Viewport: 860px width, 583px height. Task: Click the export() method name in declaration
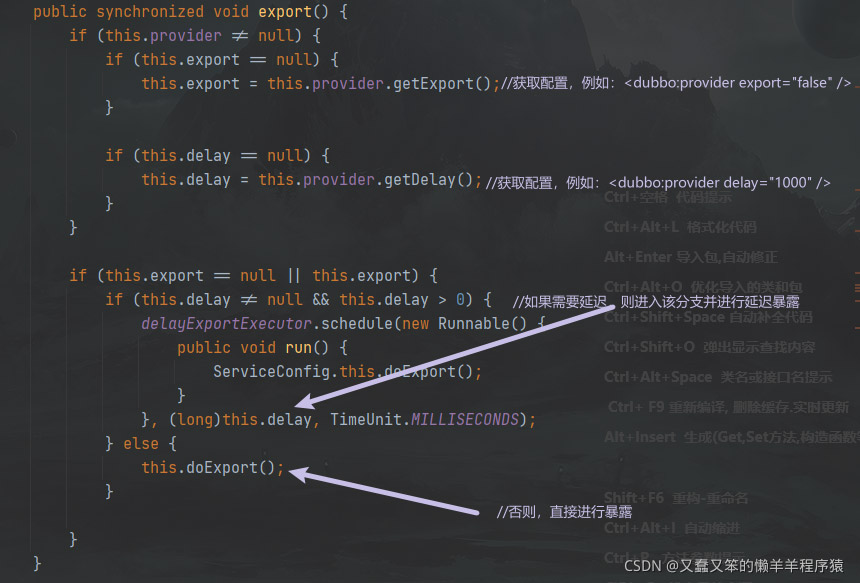285,12
